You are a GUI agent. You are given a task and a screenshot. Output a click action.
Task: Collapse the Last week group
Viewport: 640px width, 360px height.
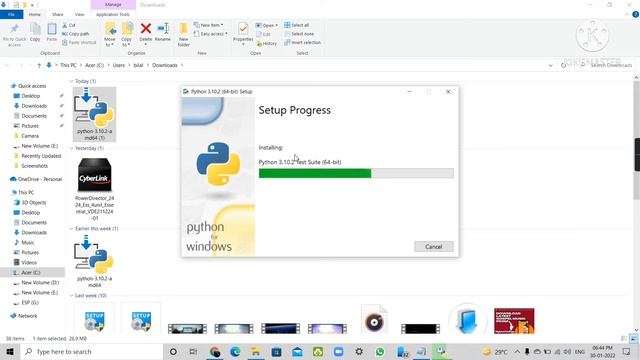tap(71, 296)
